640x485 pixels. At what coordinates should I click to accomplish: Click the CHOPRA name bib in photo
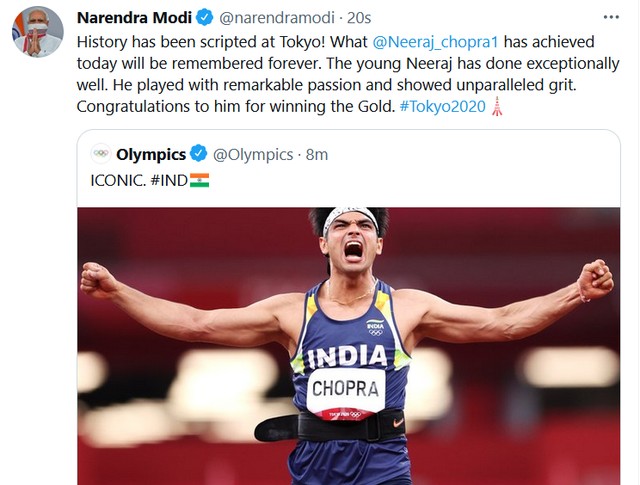(345, 389)
